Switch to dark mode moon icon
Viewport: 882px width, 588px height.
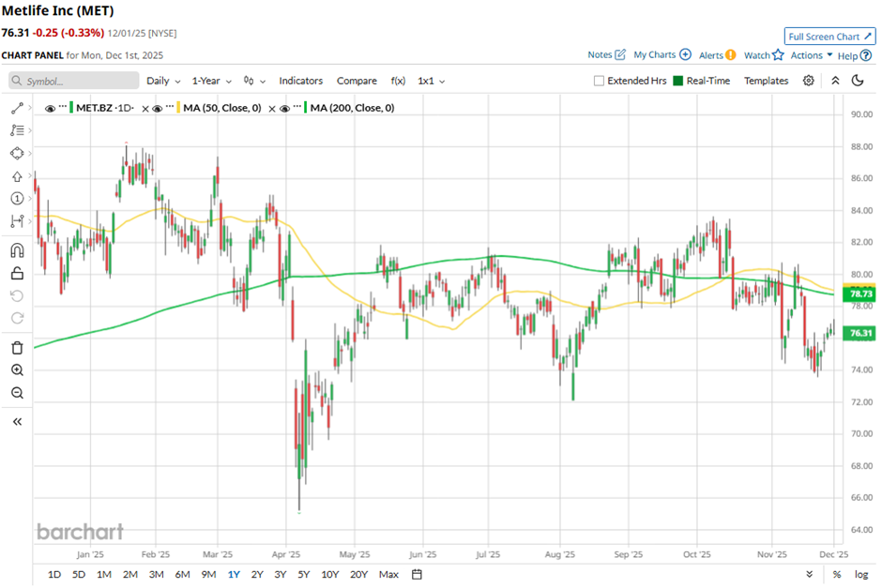click(x=858, y=81)
